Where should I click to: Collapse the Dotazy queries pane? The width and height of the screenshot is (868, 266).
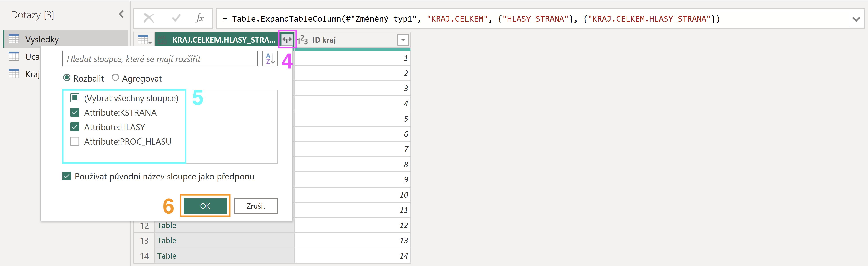point(121,14)
